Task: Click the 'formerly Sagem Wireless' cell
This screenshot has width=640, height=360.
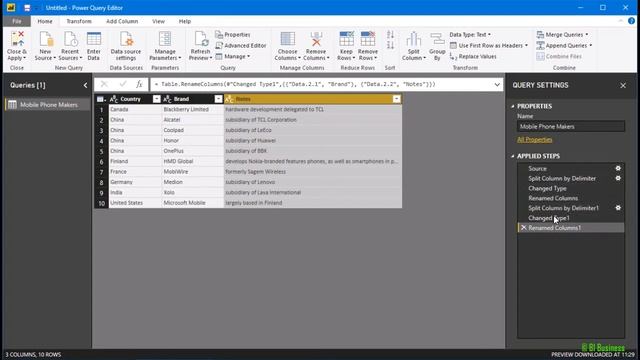Action: pos(313,172)
